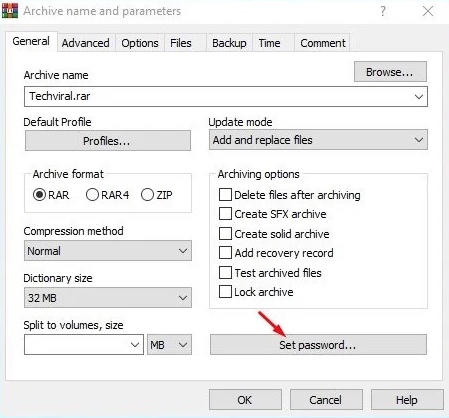Image resolution: width=449 pixels, height=418 pixels.
Task: Confirm with the OK button
Action: click(245, 400)
